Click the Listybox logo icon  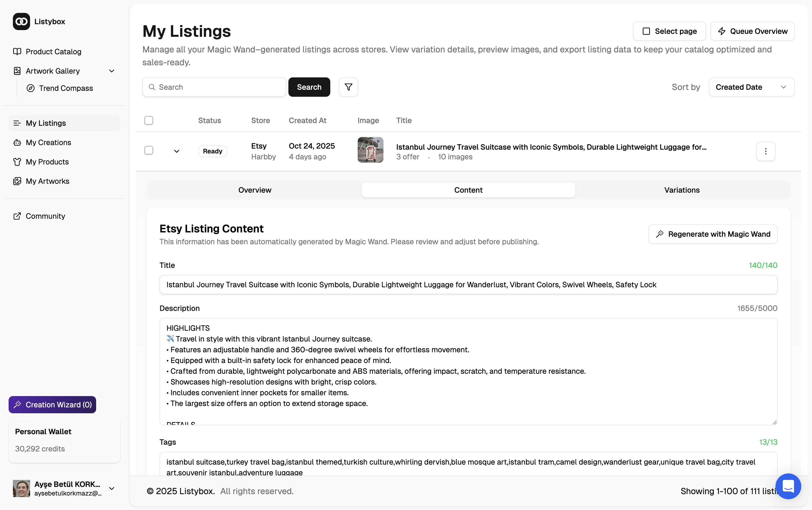coord(21,21)
